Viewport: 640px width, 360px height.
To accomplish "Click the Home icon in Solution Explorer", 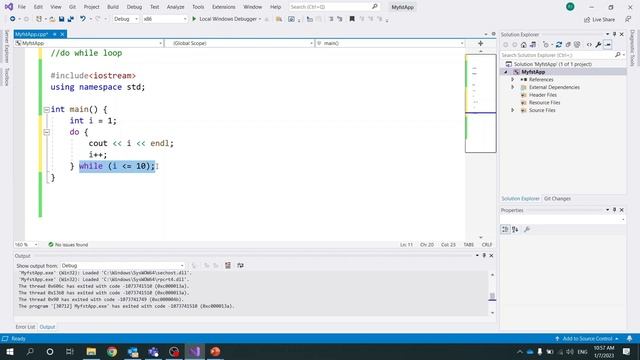I will click(524, 45).
